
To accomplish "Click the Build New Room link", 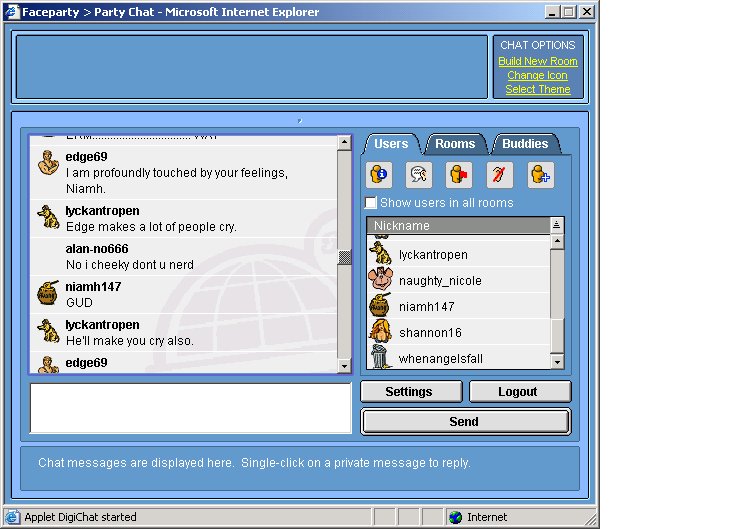I will (538, 61).
